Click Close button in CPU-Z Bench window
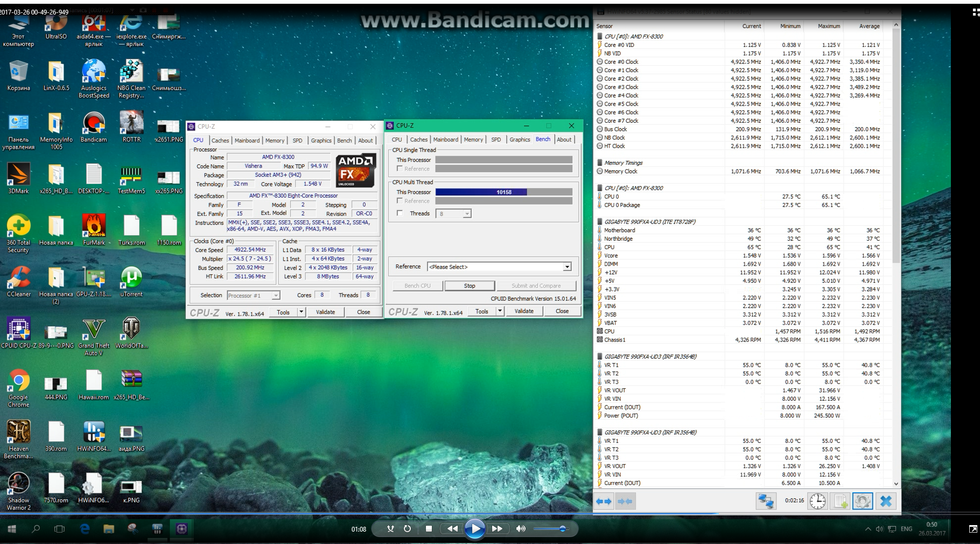980x544 pixels. [562, 311]
